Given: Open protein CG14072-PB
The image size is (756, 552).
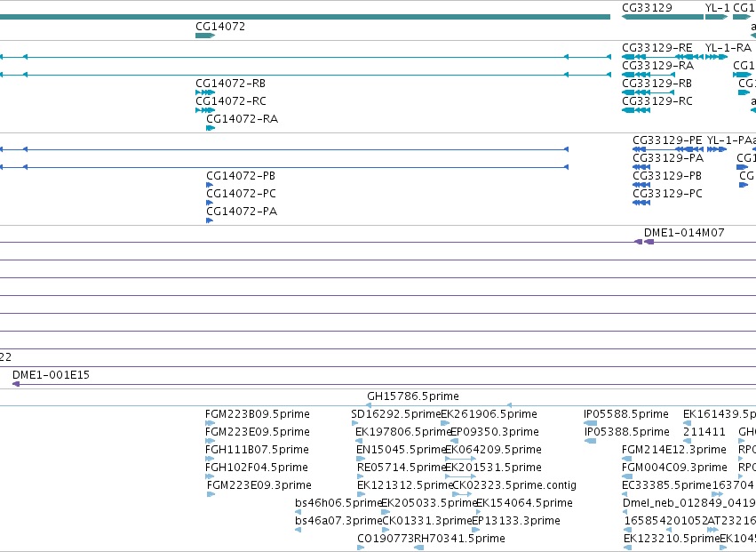Looking at the screenshot, I should coord(241,176).
